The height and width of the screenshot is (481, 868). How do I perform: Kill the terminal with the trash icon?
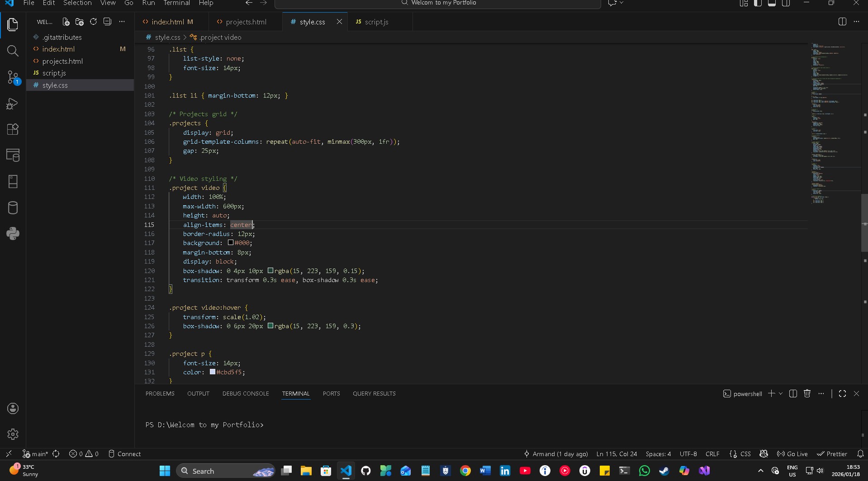coord(807,393)
